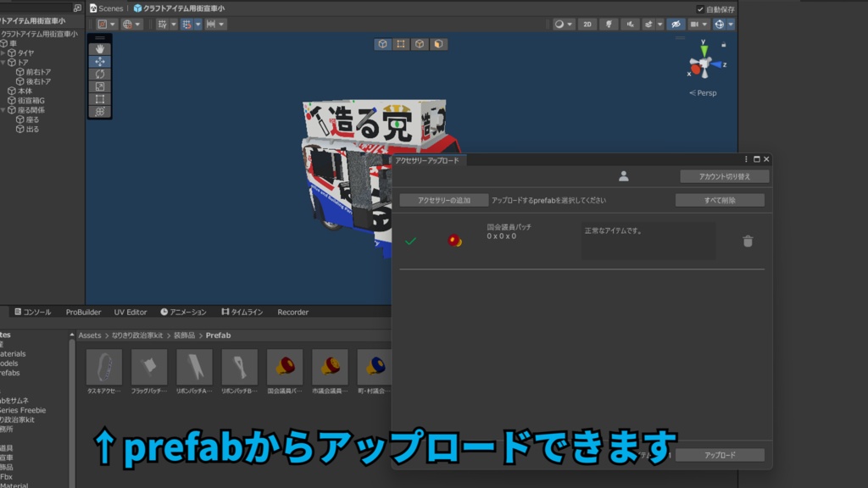Toggle the scene gizmos button
Image resolution: width=868 pixels, height=488 pixels.
click(x=719, y=25)
